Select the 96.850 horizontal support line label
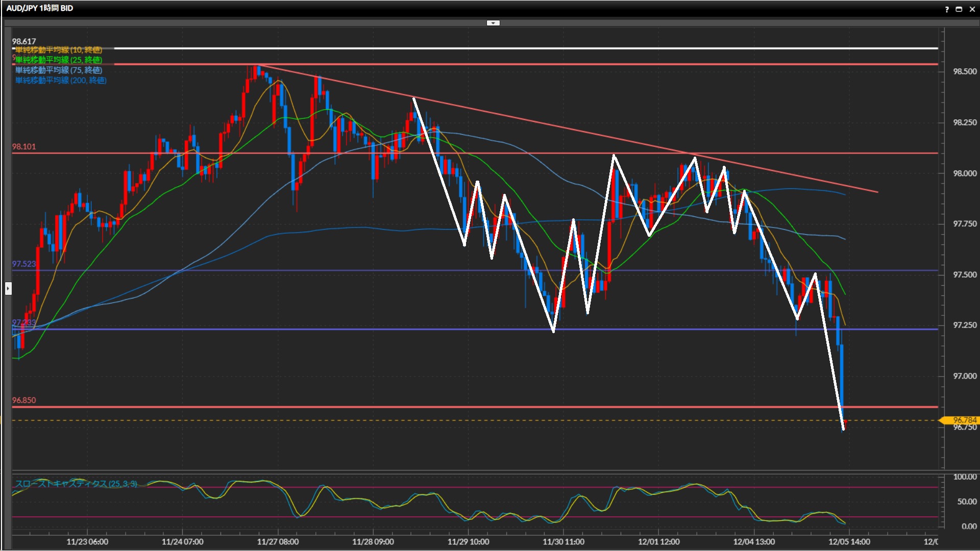 [x=24, y=400]
